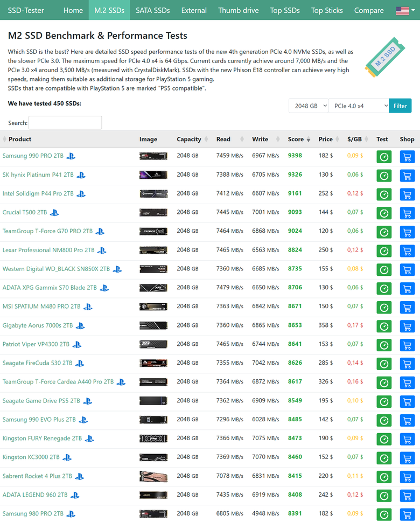Open the Top Sticks tab
The width and height of the screenshot is (420, 522).
(327, 10)
